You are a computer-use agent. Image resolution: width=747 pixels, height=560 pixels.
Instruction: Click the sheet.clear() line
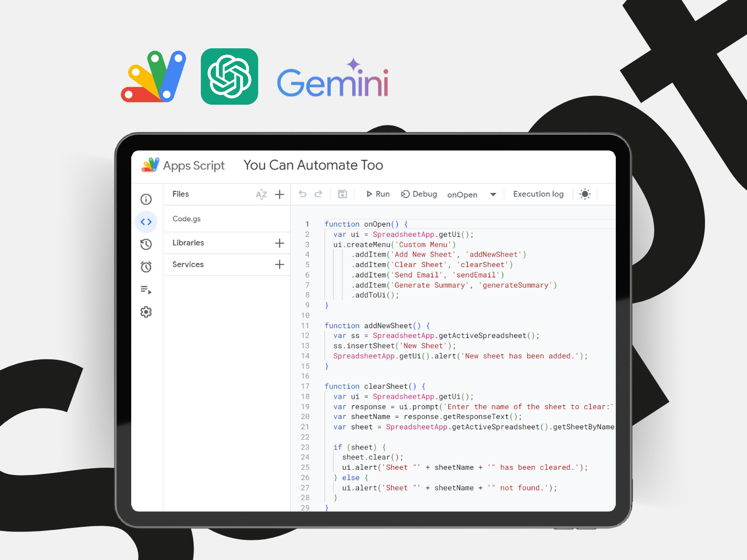(x=372, y=457)
